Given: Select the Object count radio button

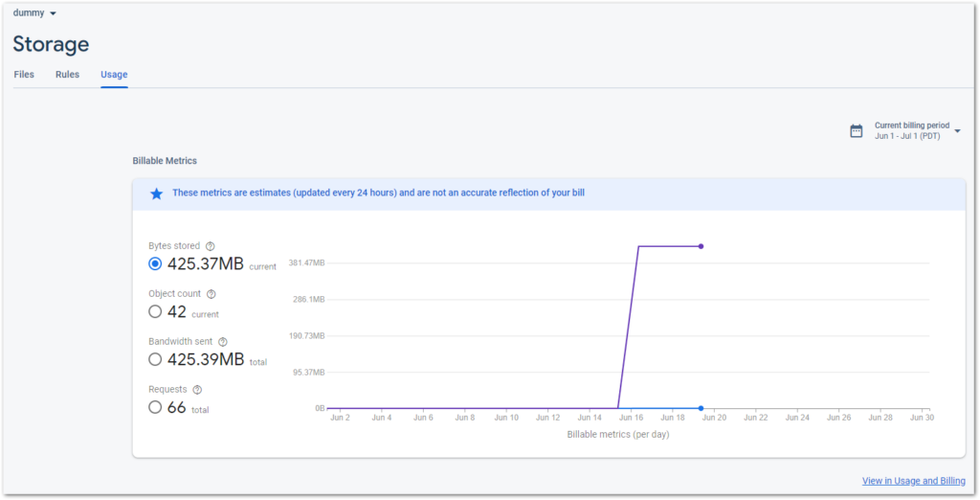Looking at the screenshot, I should (155, 311).
